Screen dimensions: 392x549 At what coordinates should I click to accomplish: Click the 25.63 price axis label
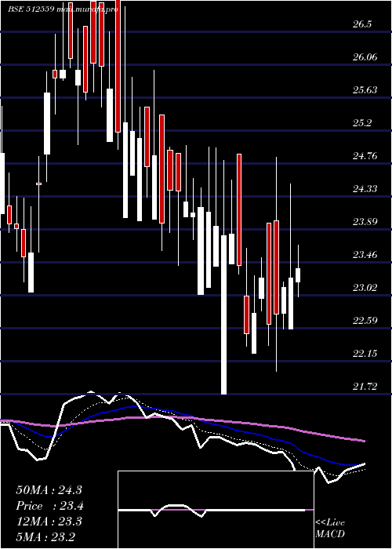click(365, 89)
